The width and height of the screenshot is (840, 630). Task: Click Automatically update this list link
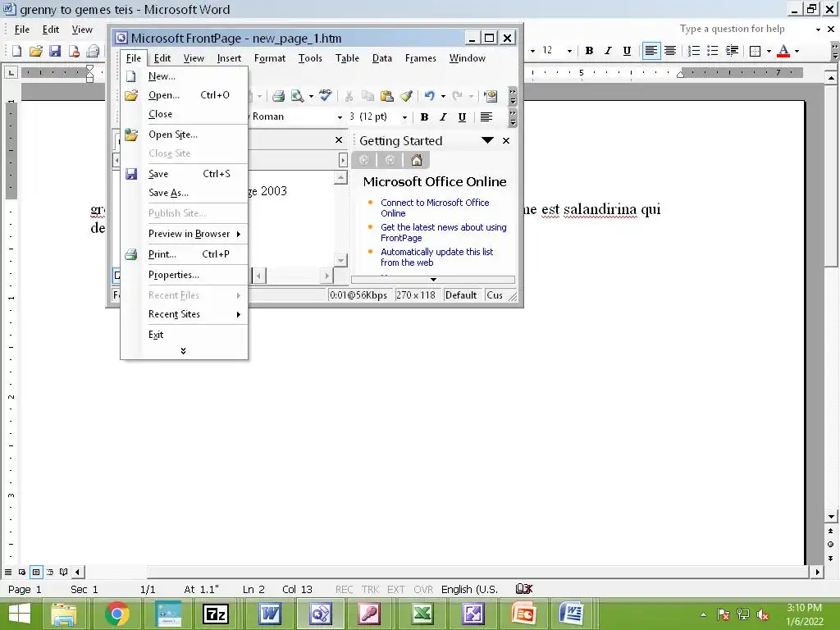(x=436, y=257)
